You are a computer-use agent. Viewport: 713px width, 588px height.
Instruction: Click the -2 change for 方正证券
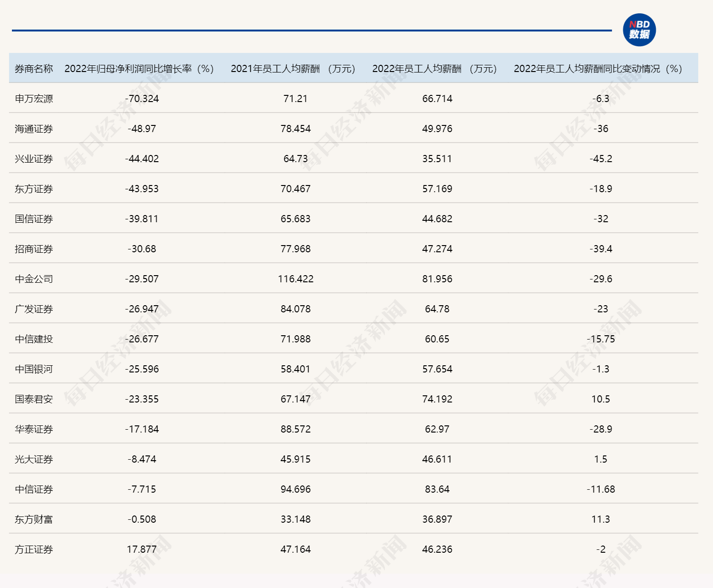pos(601,549)
